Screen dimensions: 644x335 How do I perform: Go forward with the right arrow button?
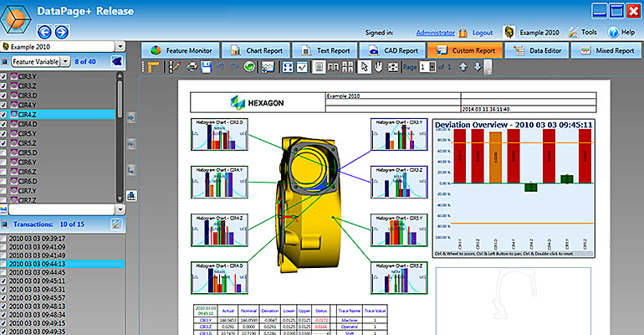coord(62,32)
